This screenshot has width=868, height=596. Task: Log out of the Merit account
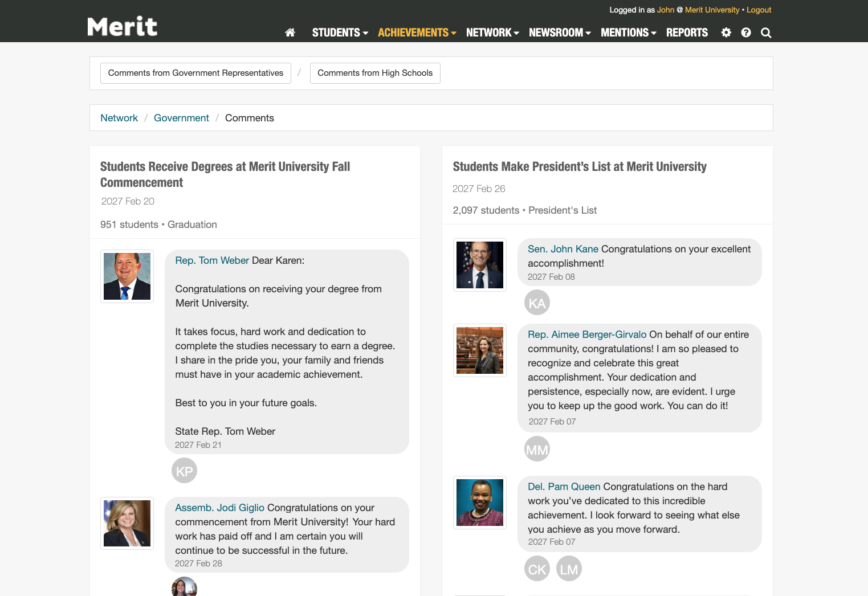click(x=759, y=10)
